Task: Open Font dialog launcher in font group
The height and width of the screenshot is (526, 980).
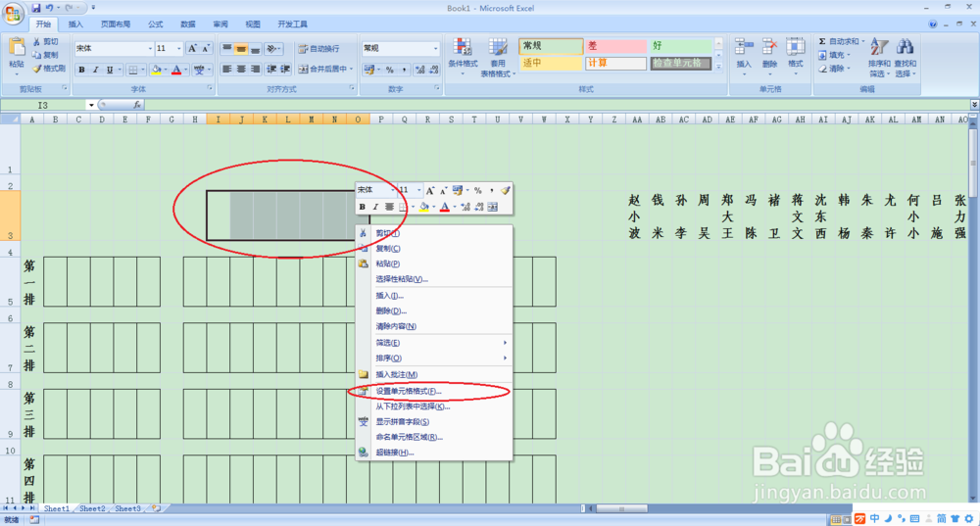Action: (210, 89)
